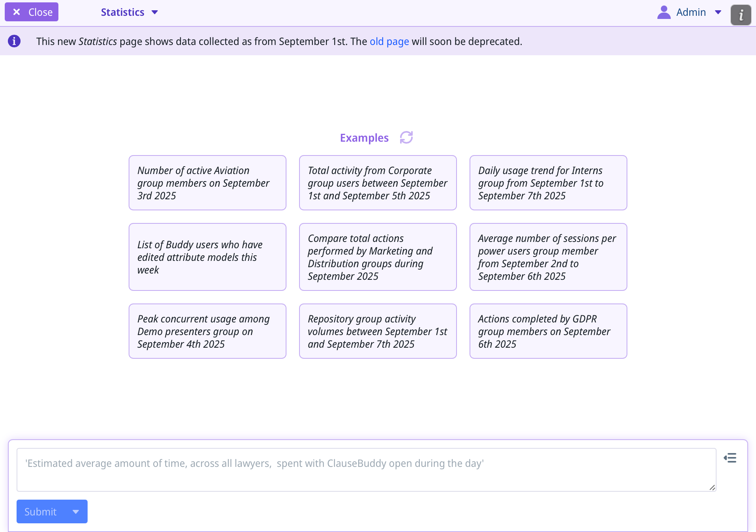Open the Admin account dropdown arrow

pyautogui.click(x=718, y=12)
